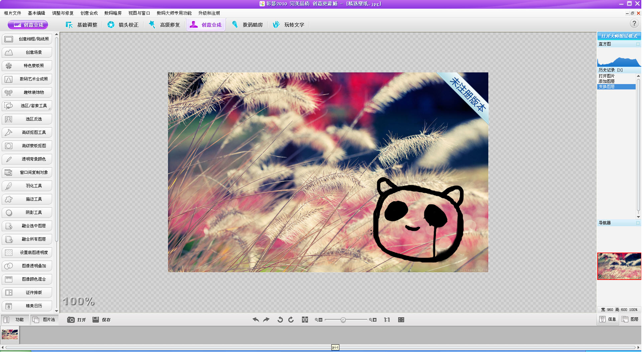Rotate image counterclockwise
Screen dimensions: 644x353
click(280, 320)
